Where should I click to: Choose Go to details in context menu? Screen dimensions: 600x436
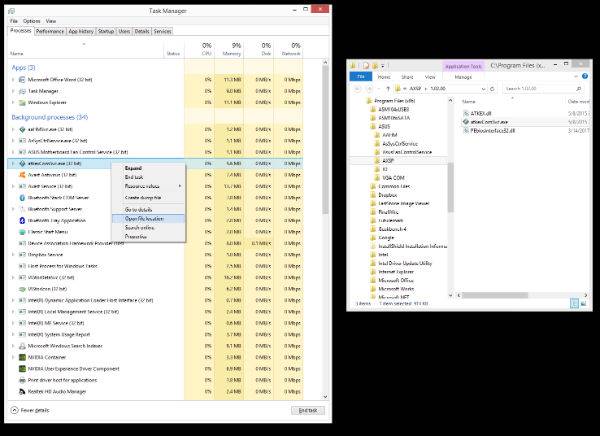148,210
